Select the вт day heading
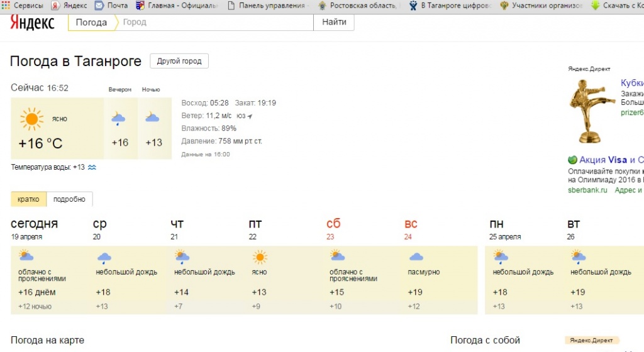 [574, 224]
